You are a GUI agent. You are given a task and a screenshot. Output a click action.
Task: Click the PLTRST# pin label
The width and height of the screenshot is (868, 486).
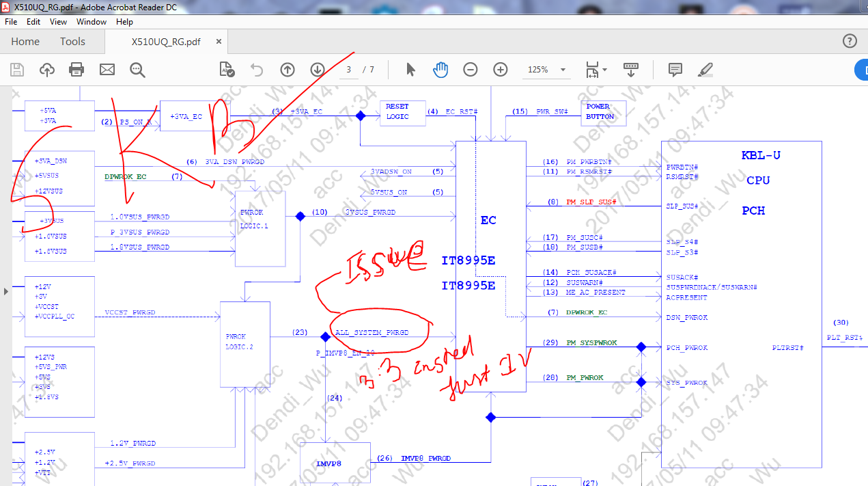(787, 348)
